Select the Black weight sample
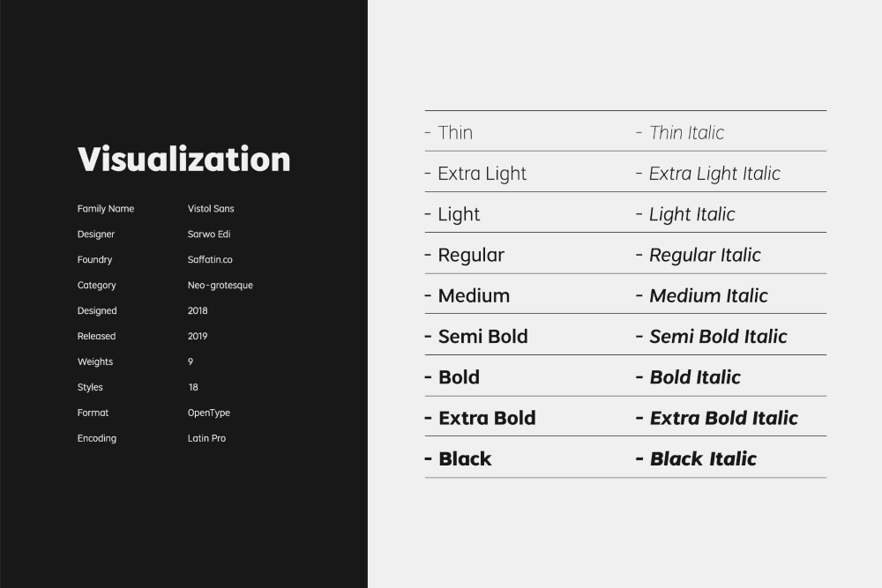 465,458
